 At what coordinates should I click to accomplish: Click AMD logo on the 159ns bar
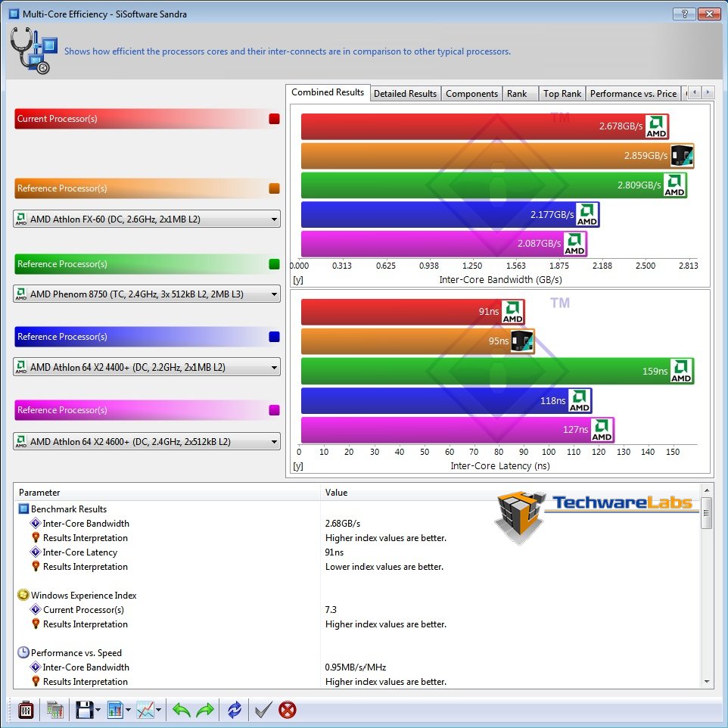point(681,371)
